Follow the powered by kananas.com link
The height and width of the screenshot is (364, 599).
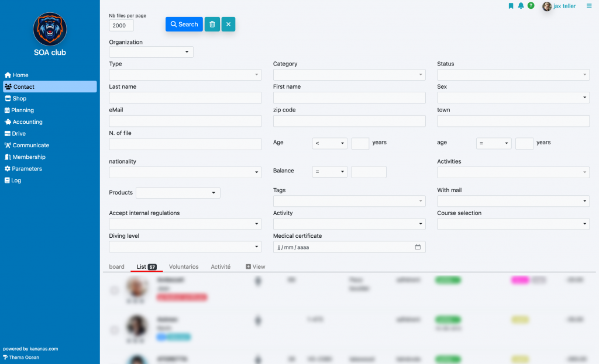[x=30, y=349]
